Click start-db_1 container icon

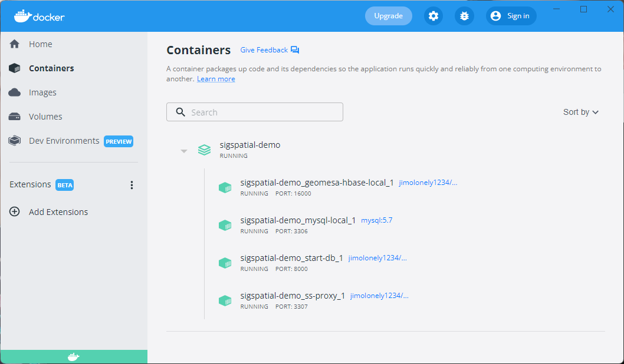point(225,263)
